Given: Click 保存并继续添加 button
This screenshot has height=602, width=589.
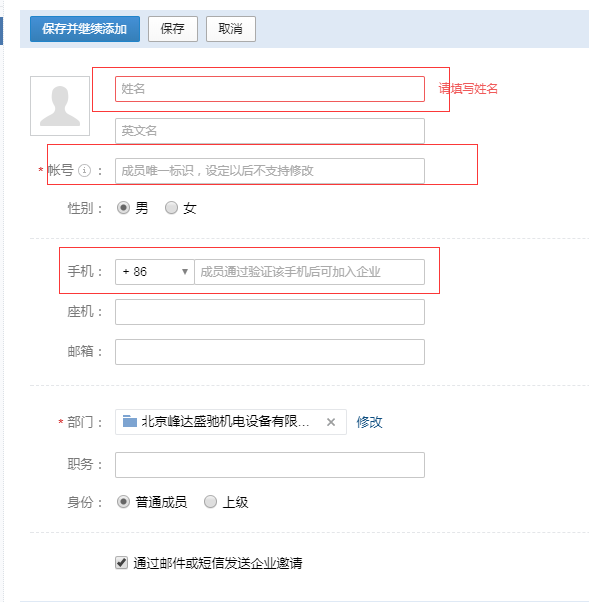Looking at the screenshot, I should pyautogui.click(x=85, y=29).
